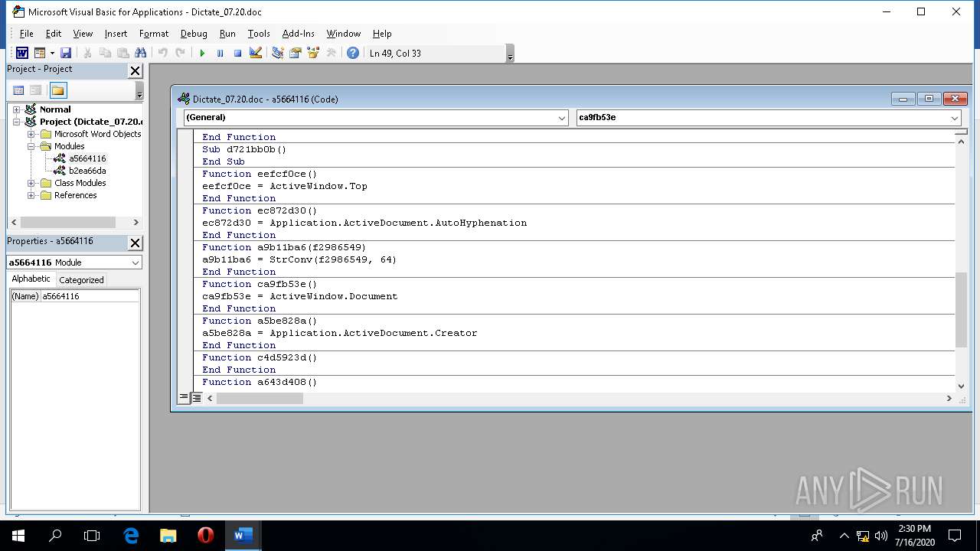Click Full Module View button in code window

coord(196,398)
